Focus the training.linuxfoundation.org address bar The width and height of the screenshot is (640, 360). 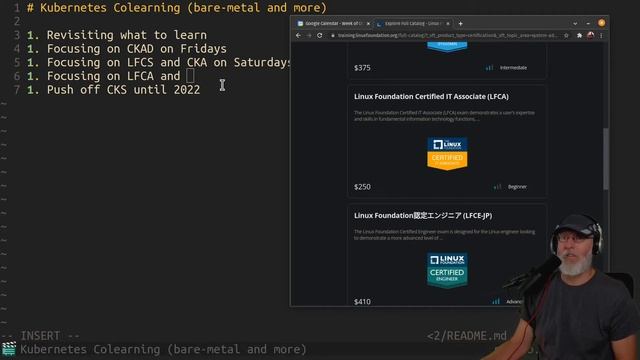pyautogui.click(x=447, y=36)
